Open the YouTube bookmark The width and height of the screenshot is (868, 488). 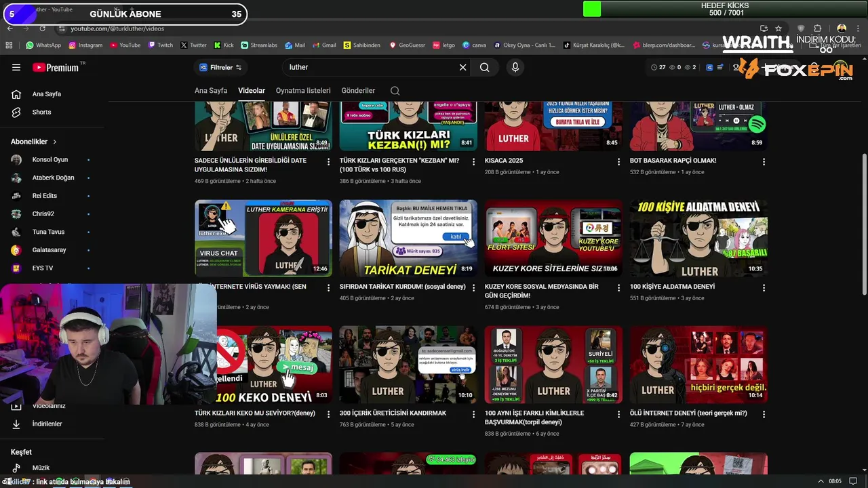coord(125,45)
